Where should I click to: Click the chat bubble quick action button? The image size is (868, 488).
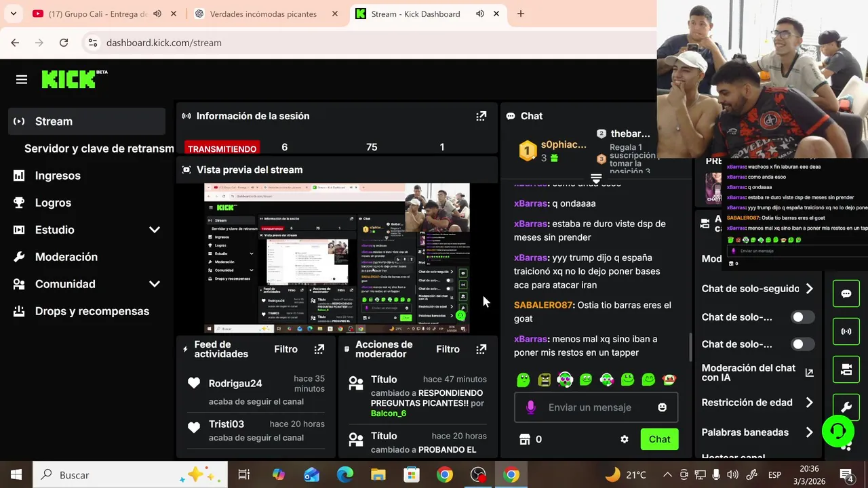(846, 293)
